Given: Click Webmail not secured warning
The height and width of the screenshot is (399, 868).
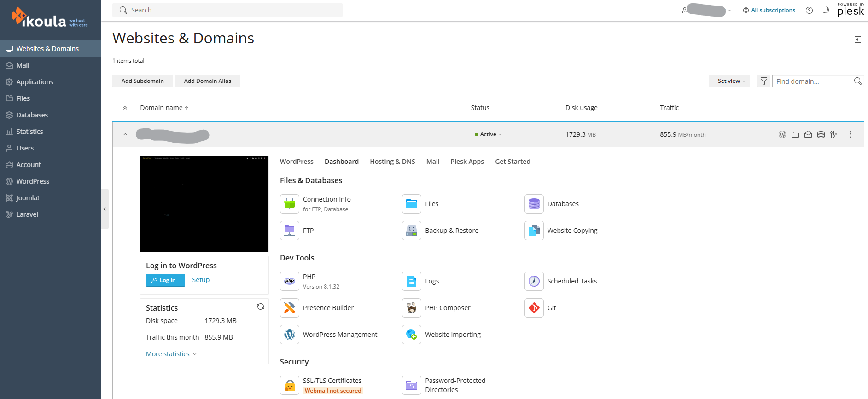Looking at the screenshot, I should [333, 391].
